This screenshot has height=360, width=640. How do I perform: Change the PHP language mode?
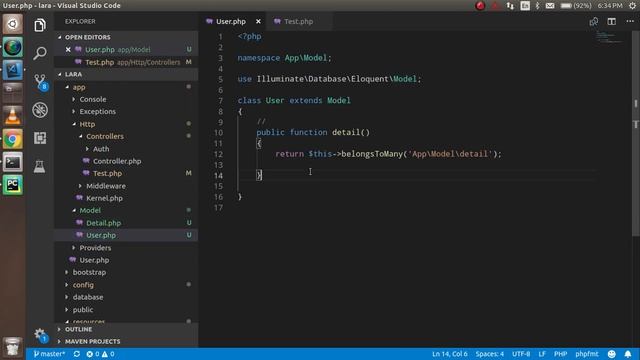click(x=560, y=354)
